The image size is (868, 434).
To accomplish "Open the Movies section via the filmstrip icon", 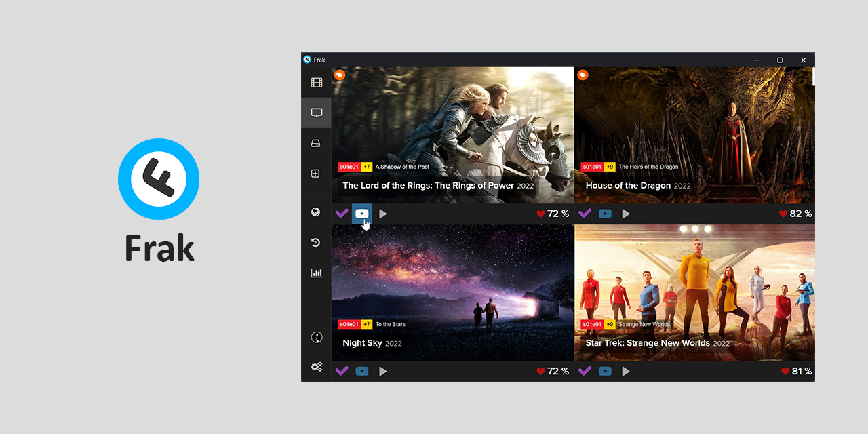I will click(317, 83).
